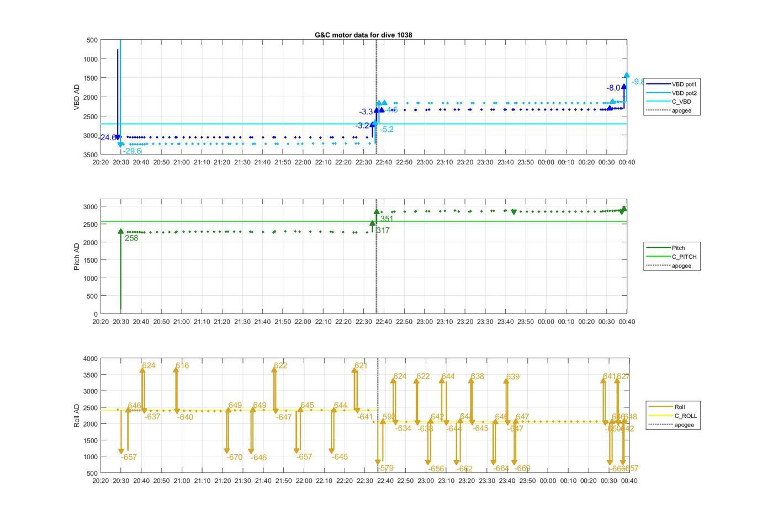
Task: Click the '4000' tick on the Roll axis
Action: [91, 359]
